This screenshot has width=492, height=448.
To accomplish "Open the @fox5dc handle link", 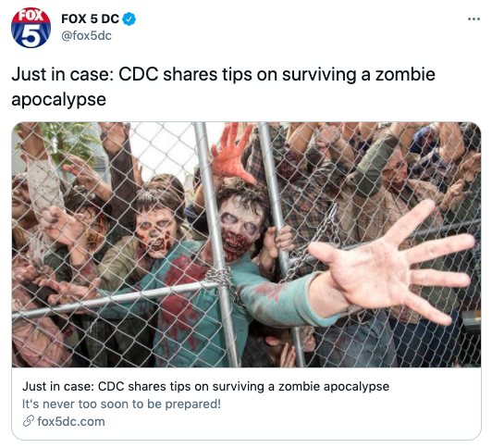I will pos(86,35).
